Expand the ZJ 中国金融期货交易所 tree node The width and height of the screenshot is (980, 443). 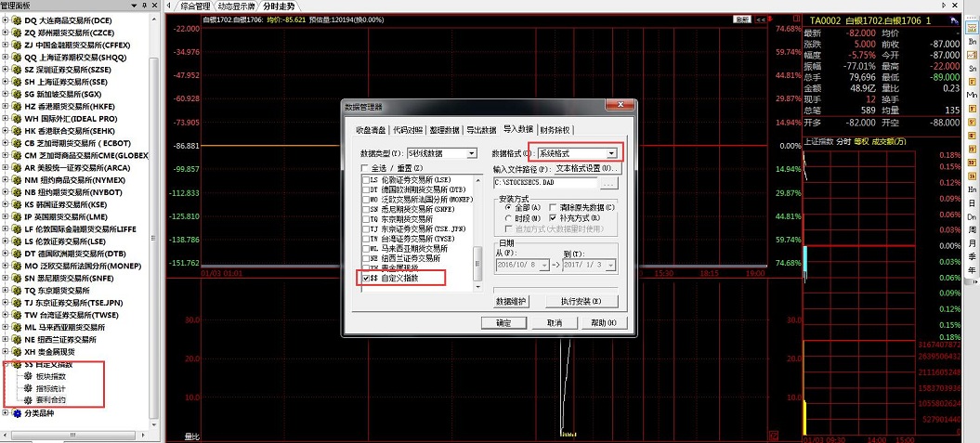6,45
